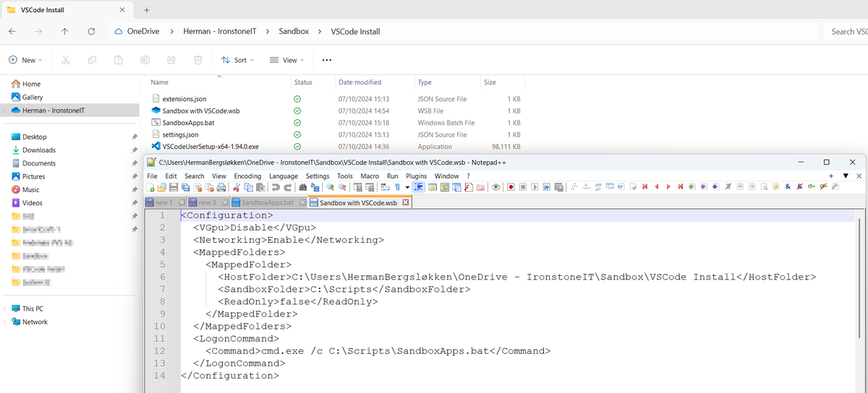Open the Encoding menu in Notepad++
The height and width of the screenshot is (393, 868).
pyautogui.click(x=247, y=176)
